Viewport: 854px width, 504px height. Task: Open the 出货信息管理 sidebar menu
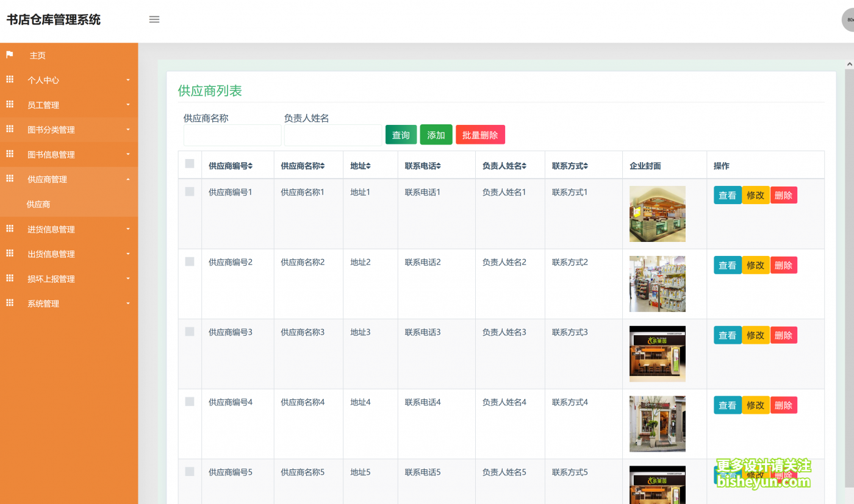click(x=51, y=254)
